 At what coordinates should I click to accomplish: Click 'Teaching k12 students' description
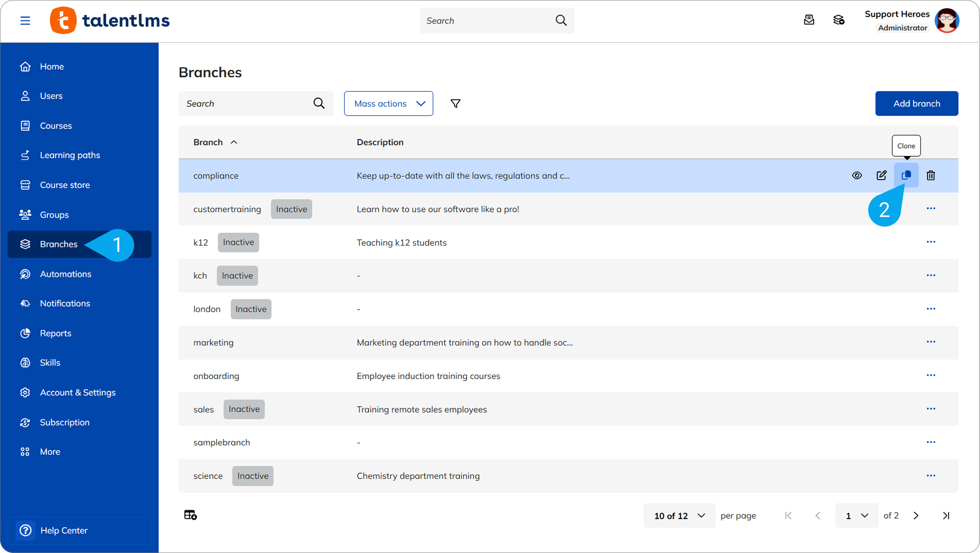(402, 242)
